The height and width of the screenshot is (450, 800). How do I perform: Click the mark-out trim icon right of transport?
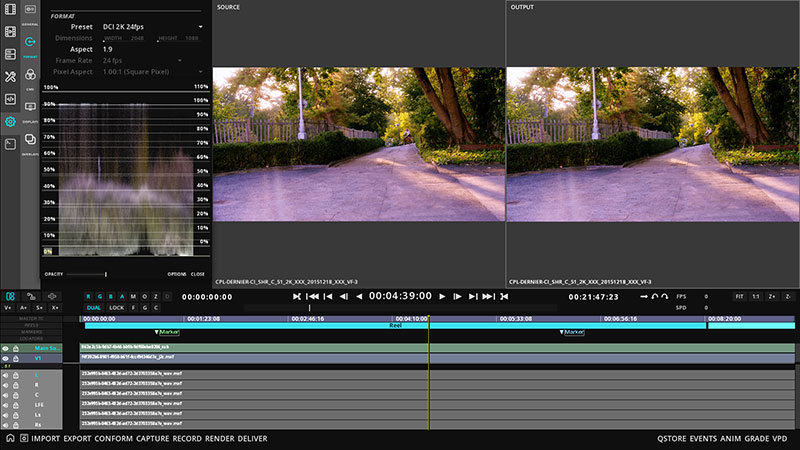click(x=504, y=296)
